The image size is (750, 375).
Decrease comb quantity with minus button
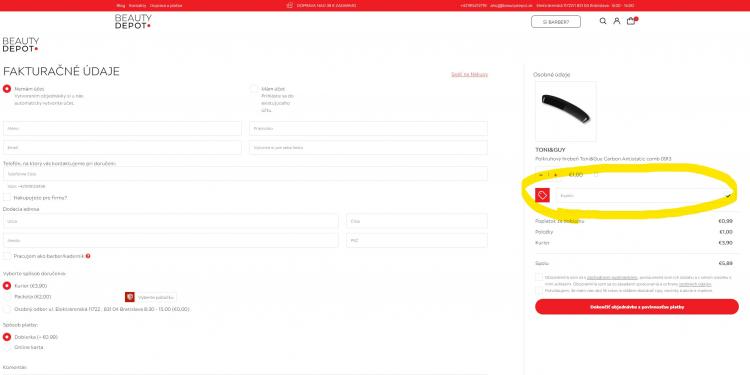click(540, 175)
